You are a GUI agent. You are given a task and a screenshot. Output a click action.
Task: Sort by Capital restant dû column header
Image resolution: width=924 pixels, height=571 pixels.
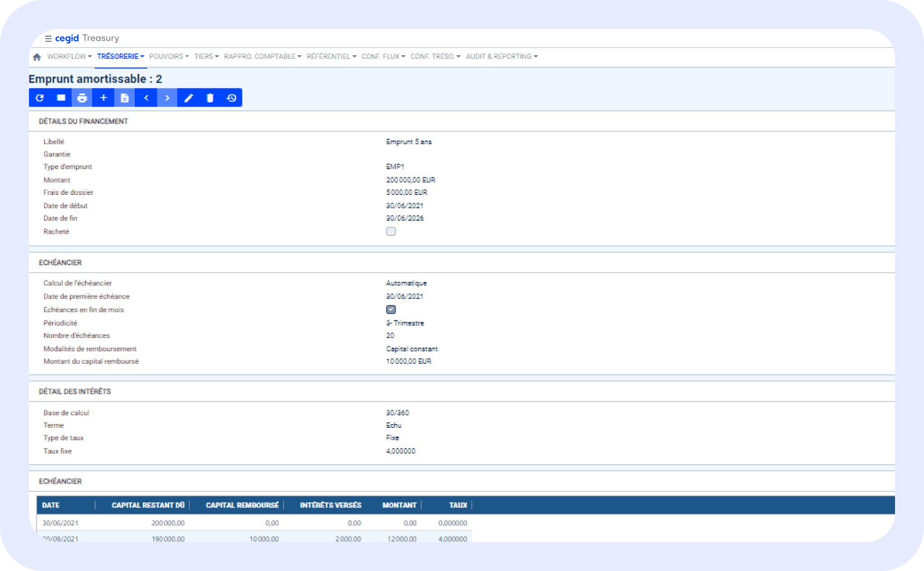(x=148, y=505)
